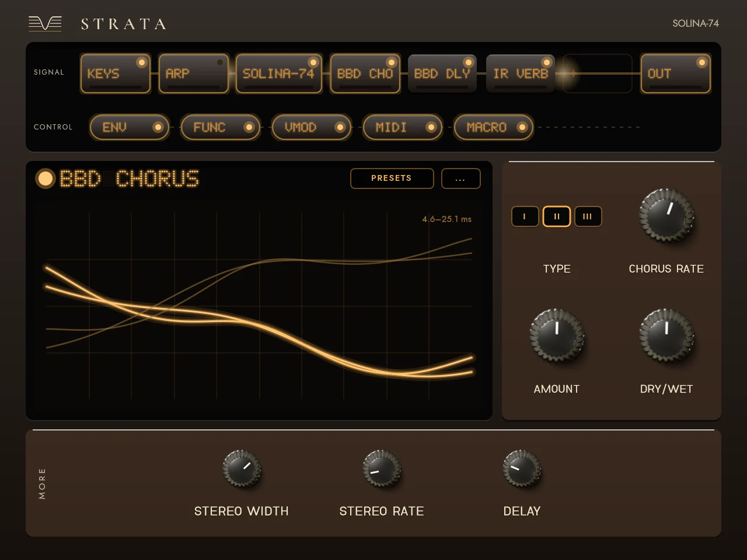Toggle the ENV module indicator dot
Screen dimensions: 747x560
tap(158, 127)
